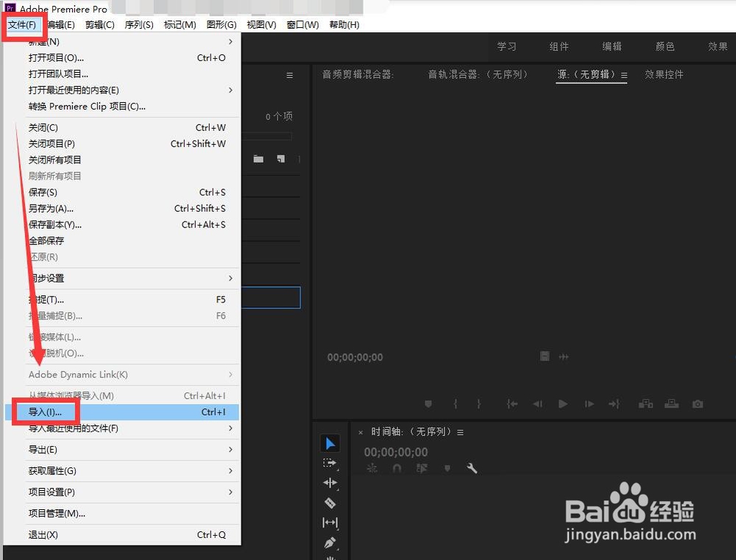736x560 pixels.
Task: Select the Track Select Forward tool
Action: (330, 464)
